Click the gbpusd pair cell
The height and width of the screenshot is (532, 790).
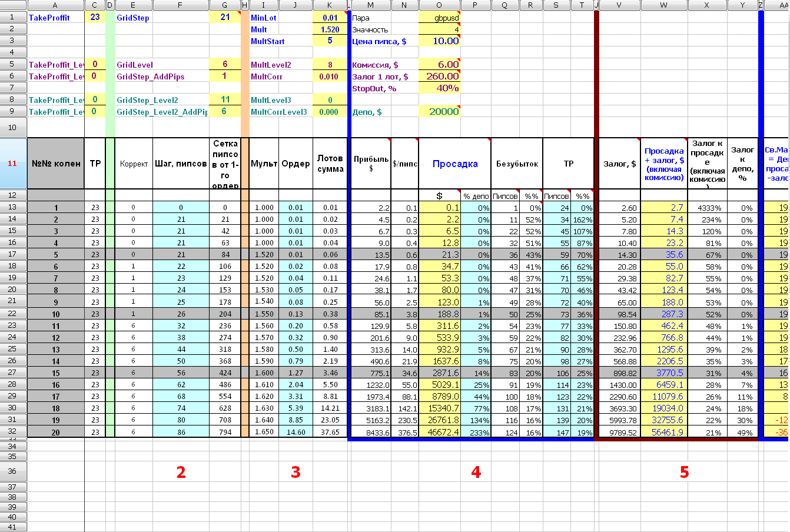pyautogui.click(x=440, y=18)
